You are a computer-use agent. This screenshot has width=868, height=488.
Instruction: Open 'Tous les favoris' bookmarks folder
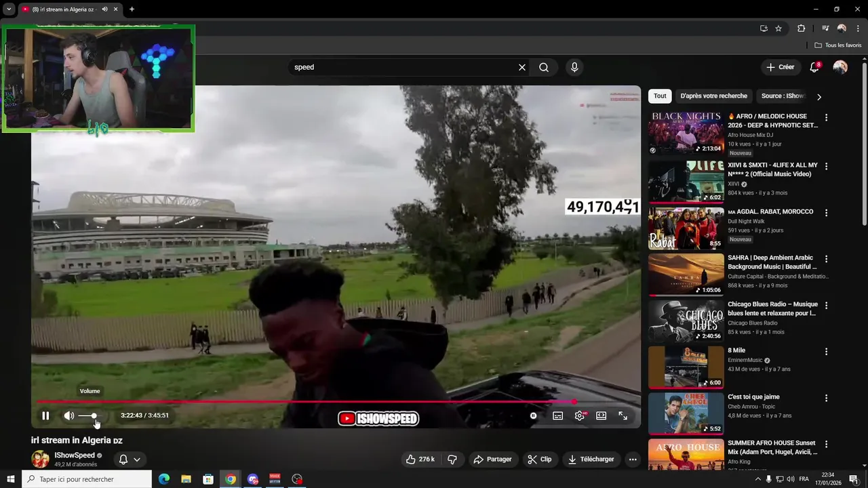838,45
